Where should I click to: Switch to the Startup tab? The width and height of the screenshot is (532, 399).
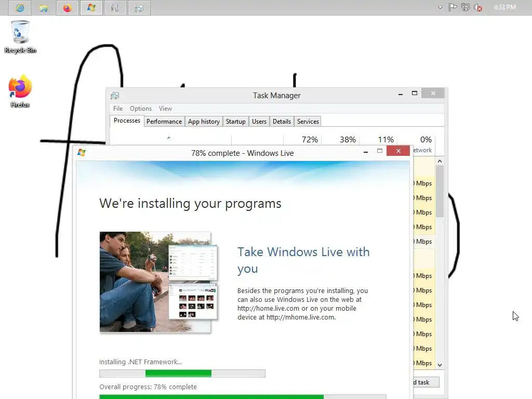235,122
